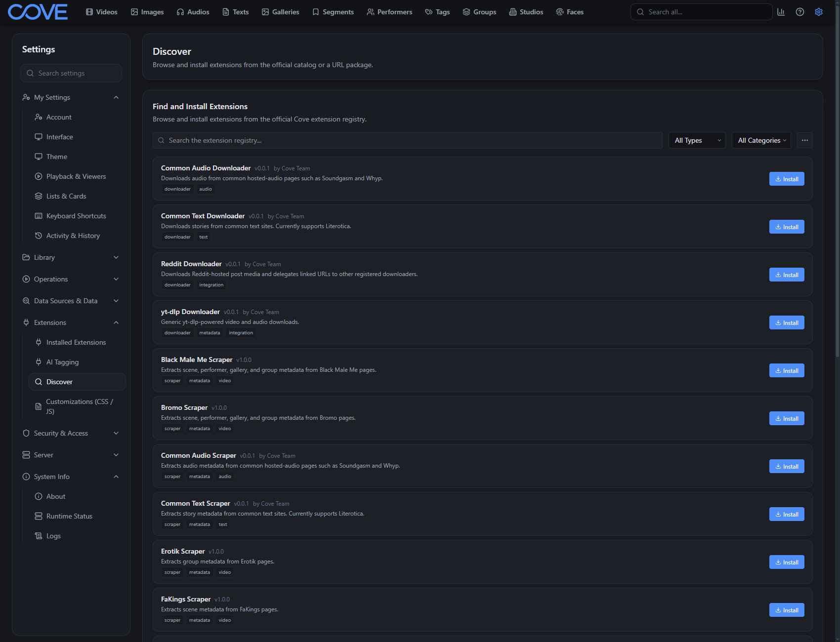Open Interface settings
The width and height of the screenshot is (840, 642).
[x=77, y=137]
